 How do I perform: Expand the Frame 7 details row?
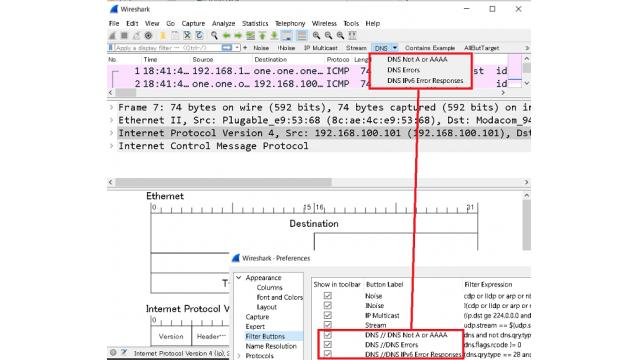pos(111,107)
